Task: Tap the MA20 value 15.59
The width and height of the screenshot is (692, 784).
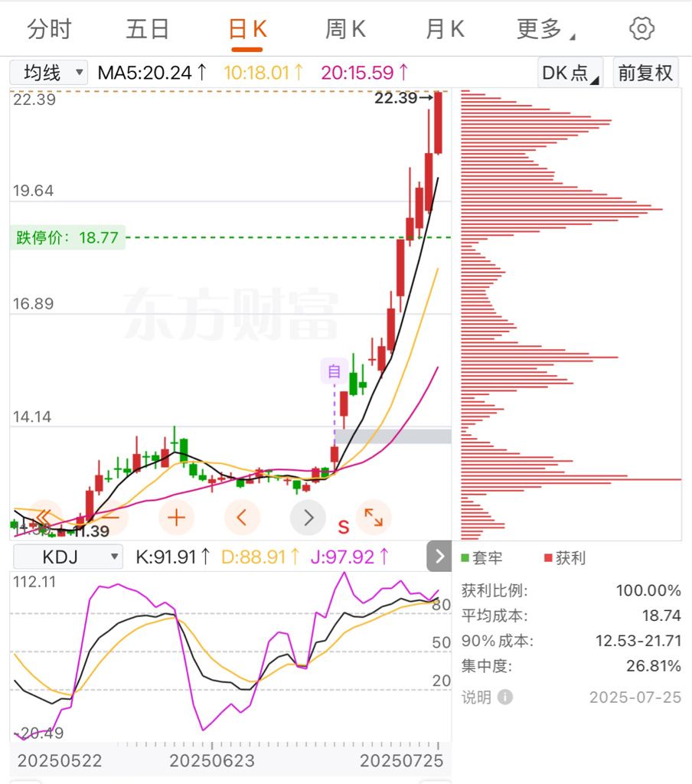Action: 365,73
